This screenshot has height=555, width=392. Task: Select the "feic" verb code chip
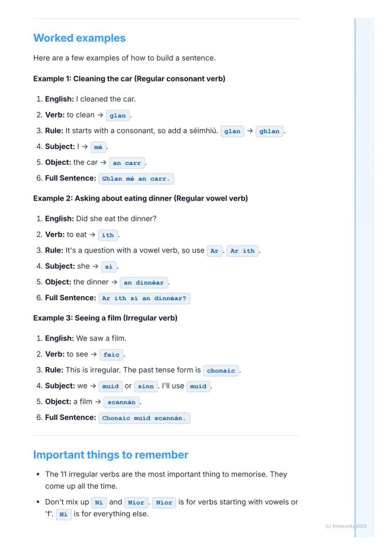111,355
